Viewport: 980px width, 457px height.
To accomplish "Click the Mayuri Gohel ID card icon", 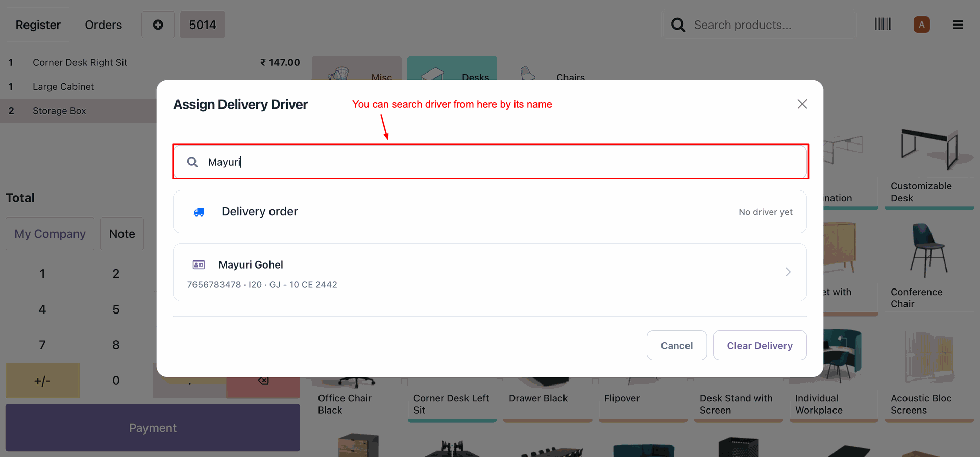I will click(199, 264).
